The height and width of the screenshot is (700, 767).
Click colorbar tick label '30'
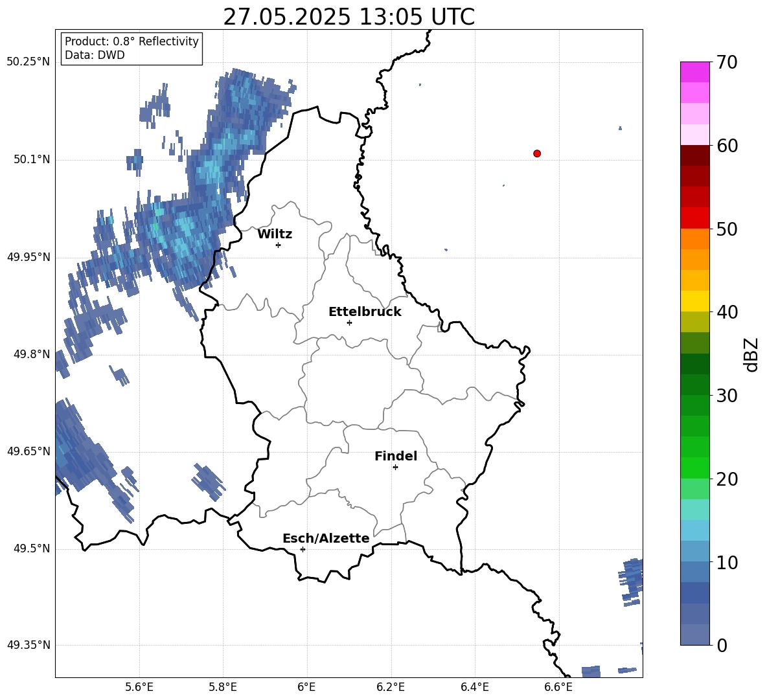(x=727, y=396)
